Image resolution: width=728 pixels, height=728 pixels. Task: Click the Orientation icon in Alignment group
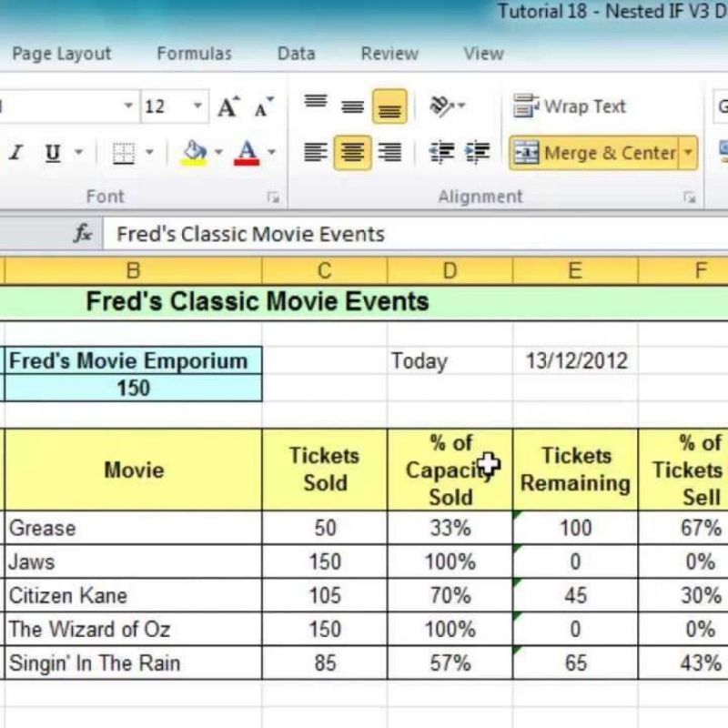point(441,106)
